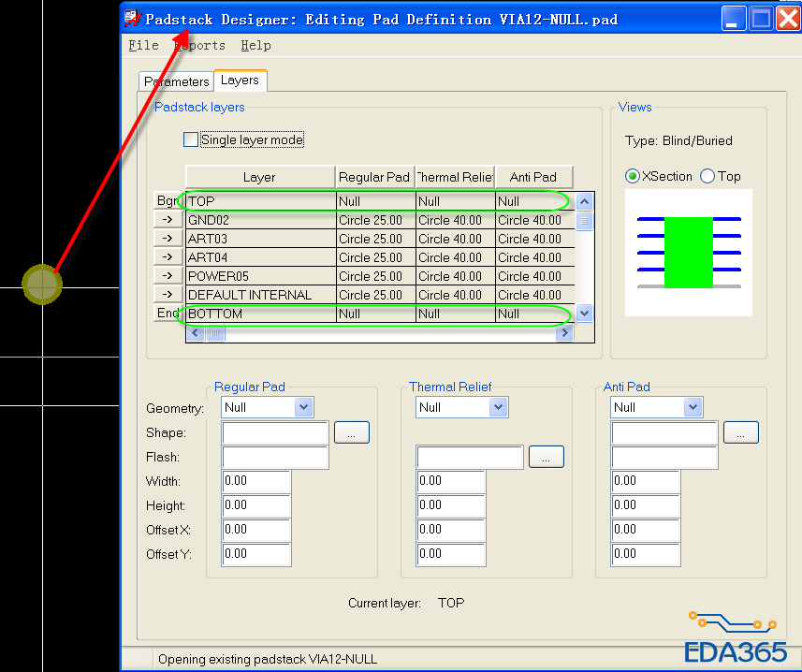This screenshot has width=802, height=672.
Task: Click the Regular Pad Offset Y field
Action: pyautogui.click(x=256, y=554)
